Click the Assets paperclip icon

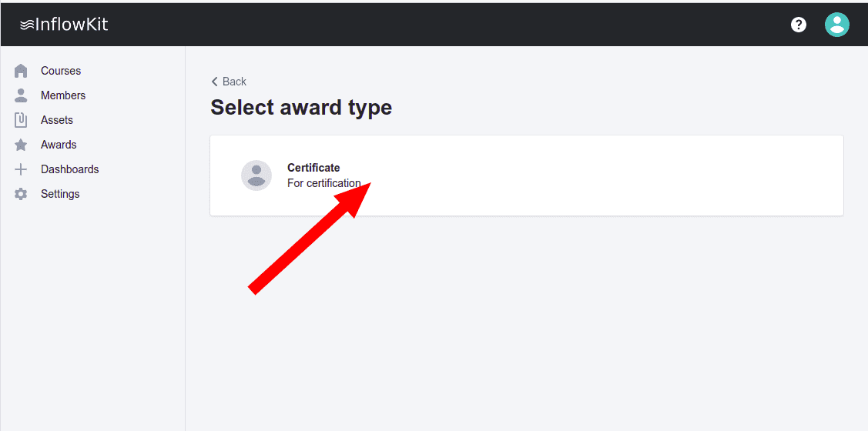22,120
